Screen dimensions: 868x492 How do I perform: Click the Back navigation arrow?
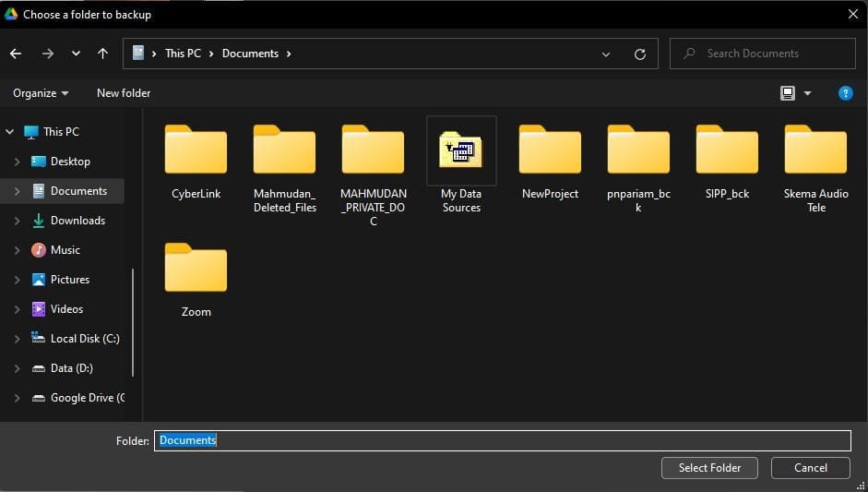(x=16, y=54)
